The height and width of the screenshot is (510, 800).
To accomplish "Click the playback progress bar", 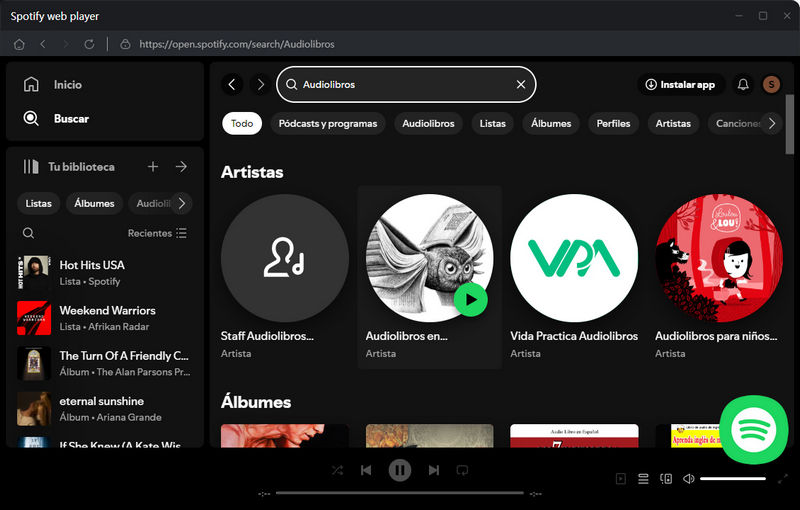I will (400, 493).
